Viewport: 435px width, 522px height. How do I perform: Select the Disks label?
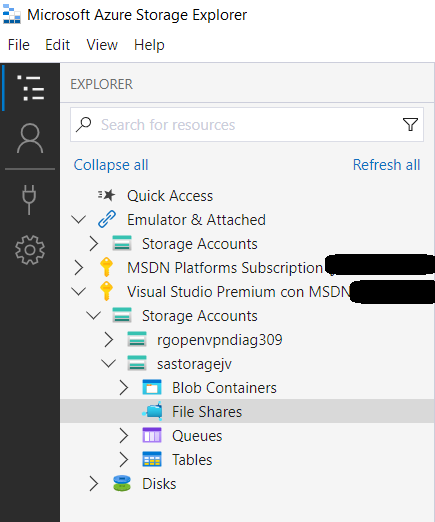(159, 483)
